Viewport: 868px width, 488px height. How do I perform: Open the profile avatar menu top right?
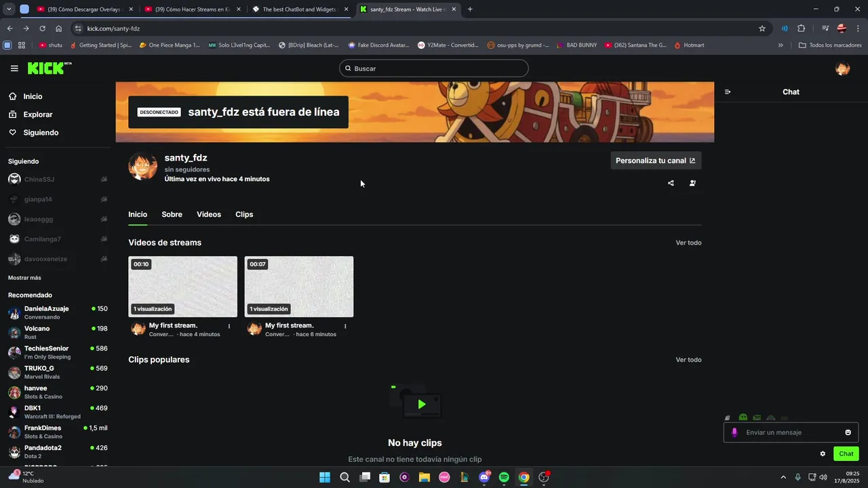pyautogui.click(x=842, y=68)
